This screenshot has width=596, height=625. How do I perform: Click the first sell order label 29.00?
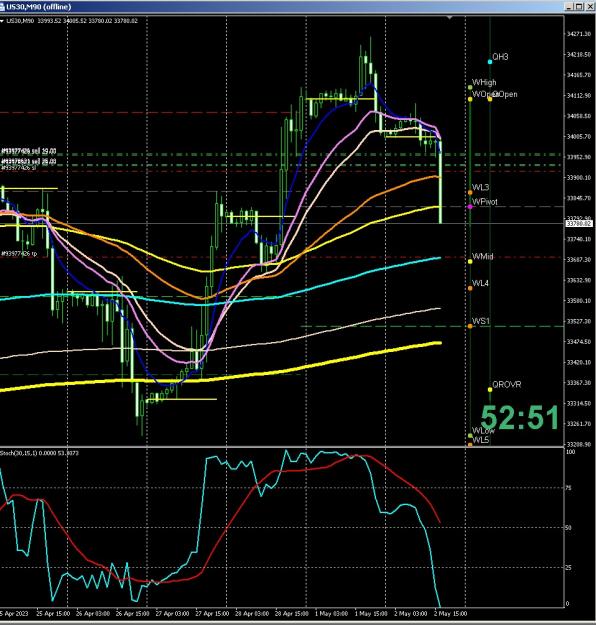point(29,151)
